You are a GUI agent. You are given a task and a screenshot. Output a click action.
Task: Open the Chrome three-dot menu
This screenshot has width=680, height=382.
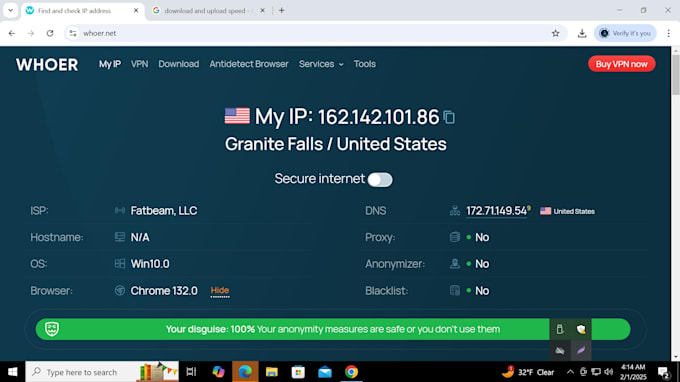pyautogui.click(x=668, y=33)
